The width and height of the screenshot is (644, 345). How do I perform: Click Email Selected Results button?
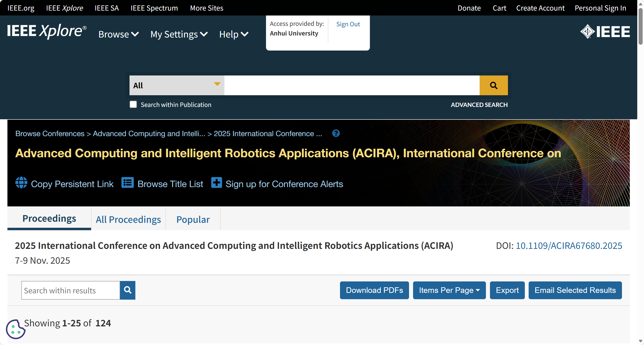tap(575, 290)
